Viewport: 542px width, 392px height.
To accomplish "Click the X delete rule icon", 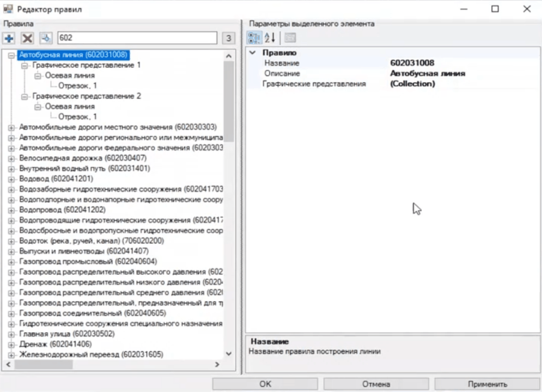I will [x=27, y=38].
